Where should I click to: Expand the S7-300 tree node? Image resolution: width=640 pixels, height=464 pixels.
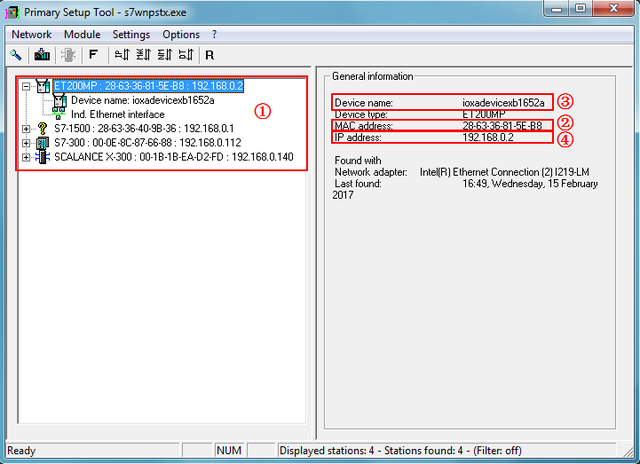(x=26, y=143)
